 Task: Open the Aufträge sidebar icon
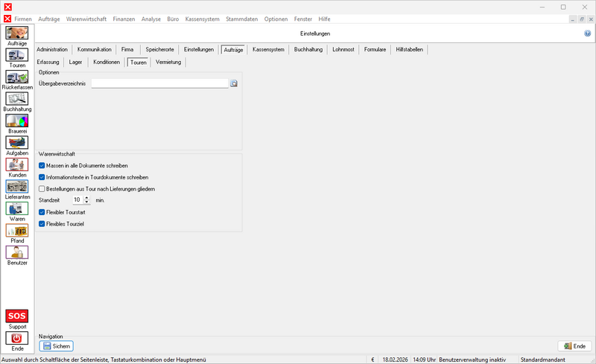click(16, 33)
